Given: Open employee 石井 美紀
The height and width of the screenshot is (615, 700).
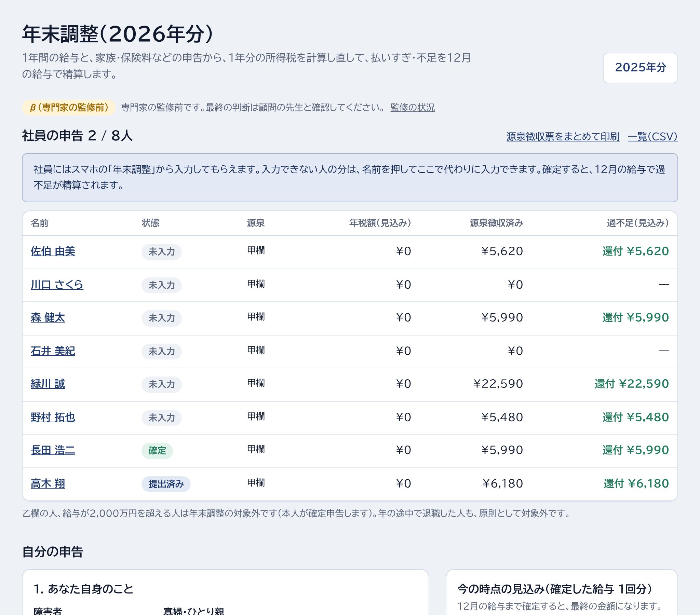Looking at the screenshot, I should [x=53, y=351].
